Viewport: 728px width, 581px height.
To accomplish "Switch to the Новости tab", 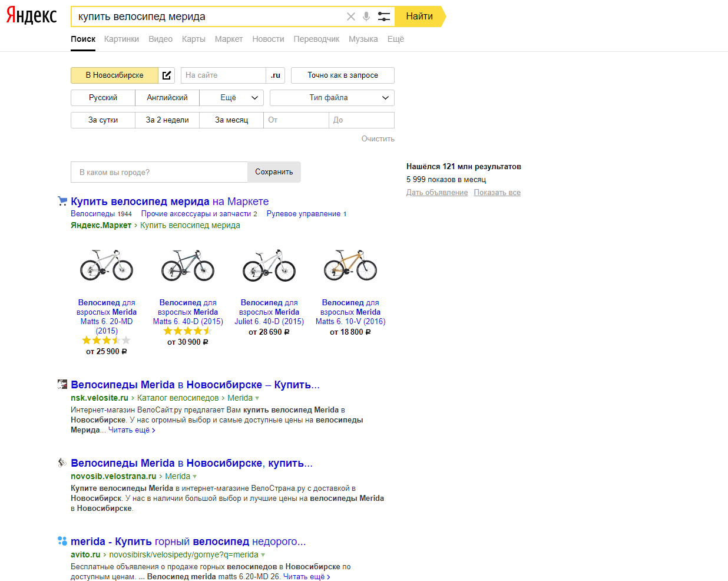I will click(x=268, y=39).
